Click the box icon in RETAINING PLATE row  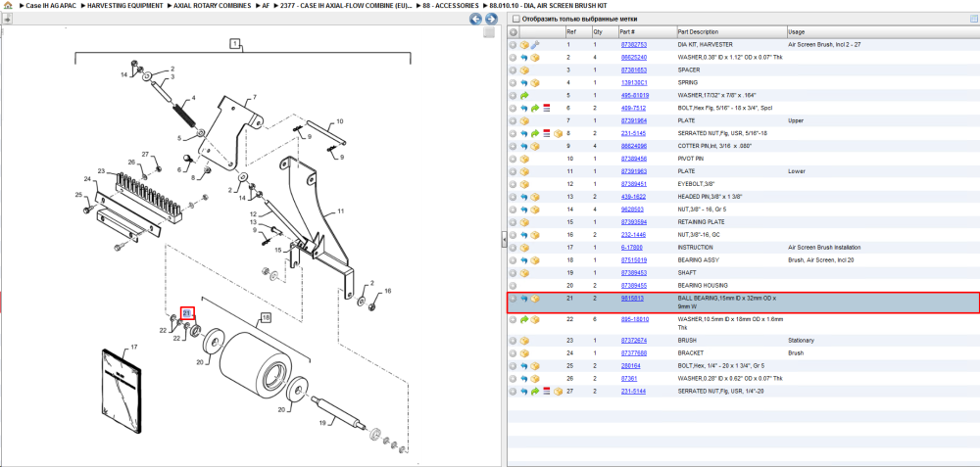click(x=524, y=222)
